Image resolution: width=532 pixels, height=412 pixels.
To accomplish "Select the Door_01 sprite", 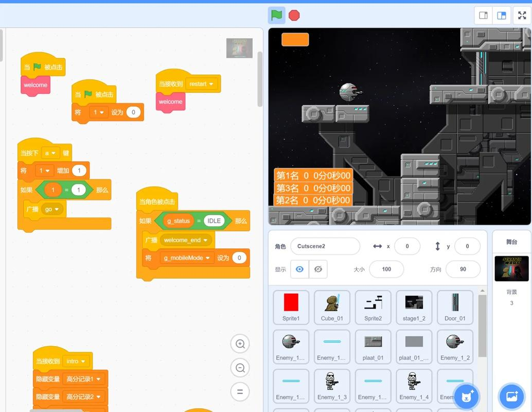I will pyautogui.click(x=455, y=307).
